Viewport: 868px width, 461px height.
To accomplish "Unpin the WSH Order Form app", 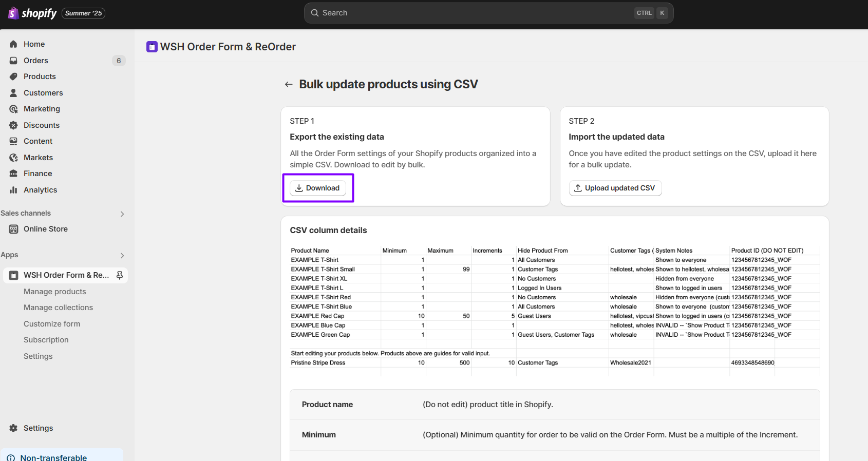I will tap(120, 275).
